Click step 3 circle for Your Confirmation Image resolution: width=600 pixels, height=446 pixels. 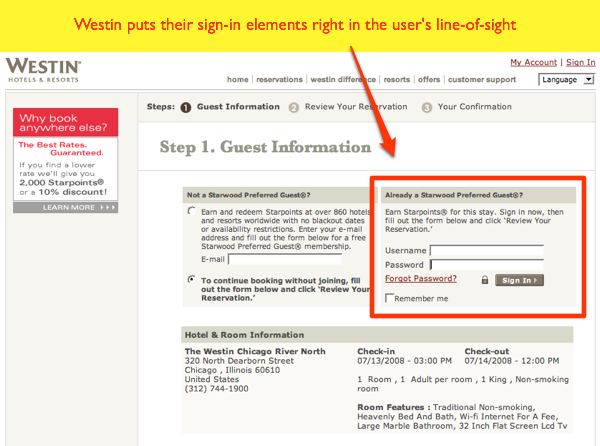coord(427,107)
